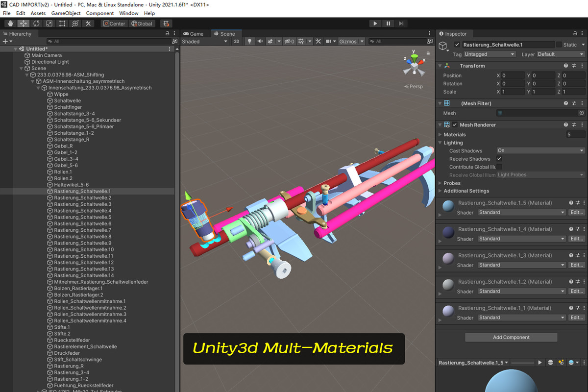The height and width of the screenshot is (392, 588).
Task: Lock the Inspector panel
Action: point(575,34)
